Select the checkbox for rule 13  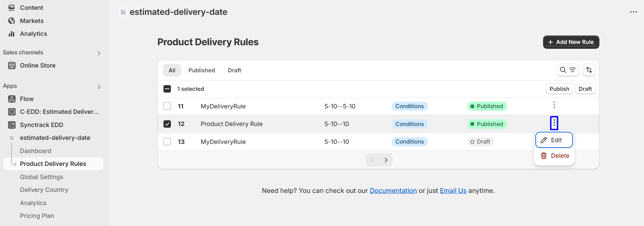tap(167, 142)
